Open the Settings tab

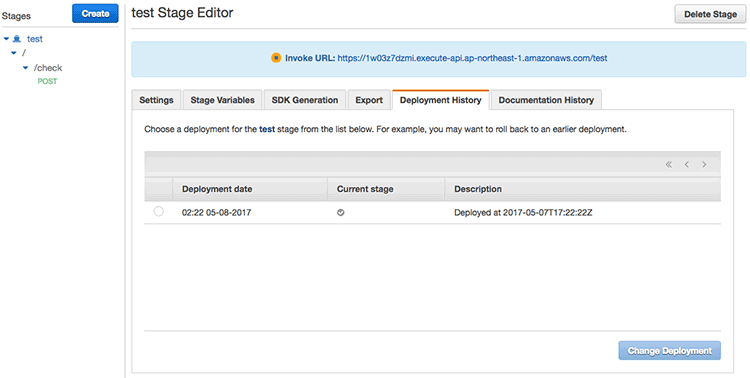[156, 100]
